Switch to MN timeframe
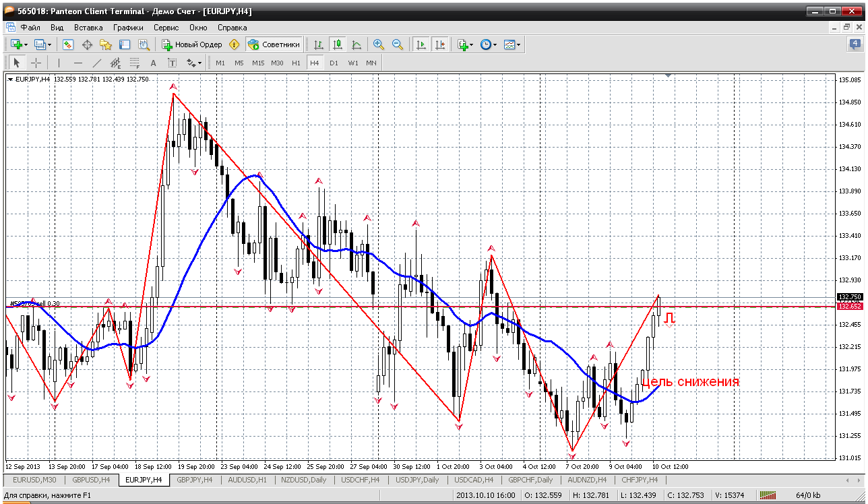This screenshot has height=504, width=868. [371, 63]
